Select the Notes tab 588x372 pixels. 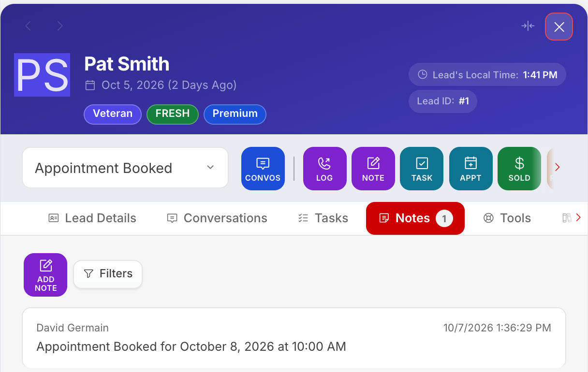coord(415,218)
